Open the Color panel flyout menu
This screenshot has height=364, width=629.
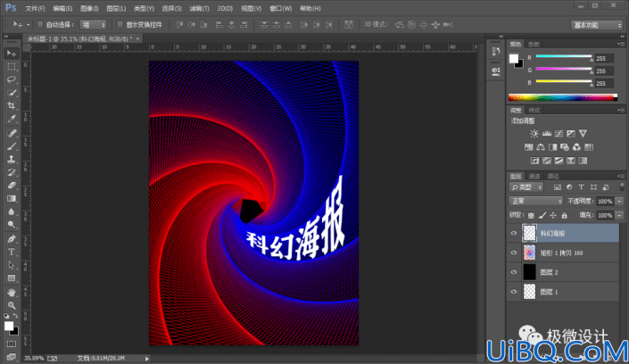(x=621, y=44)
